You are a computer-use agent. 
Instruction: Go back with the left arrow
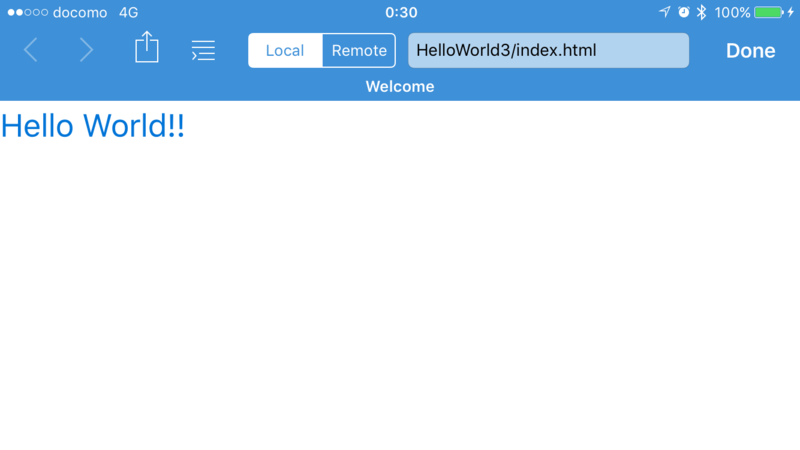point(31,50)
